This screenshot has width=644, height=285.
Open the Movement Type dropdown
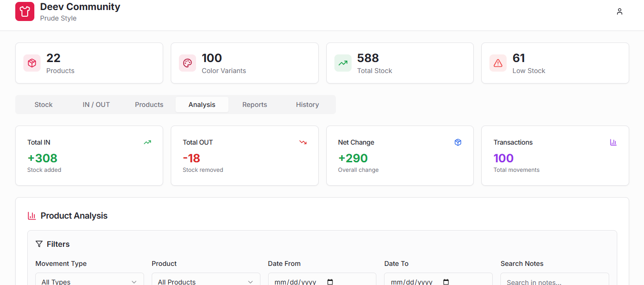pos(89,280)
